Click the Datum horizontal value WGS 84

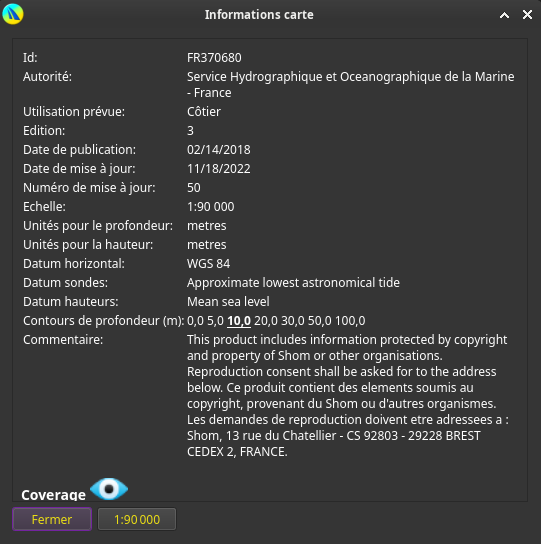(209, 264)
